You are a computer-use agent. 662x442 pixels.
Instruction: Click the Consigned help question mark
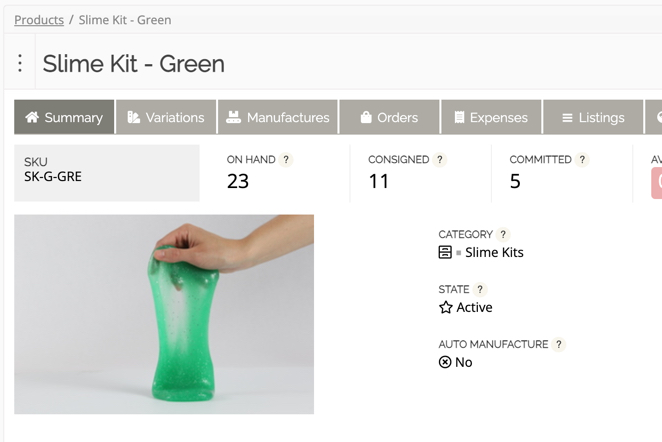[x=440, y=160]
